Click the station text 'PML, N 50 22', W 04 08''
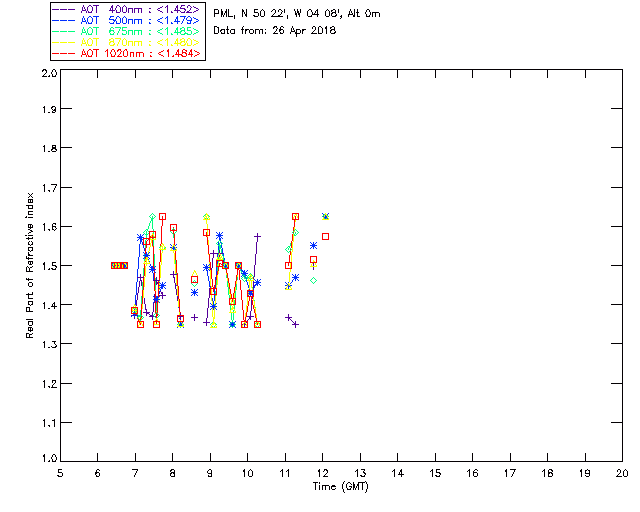 point(278,13)
